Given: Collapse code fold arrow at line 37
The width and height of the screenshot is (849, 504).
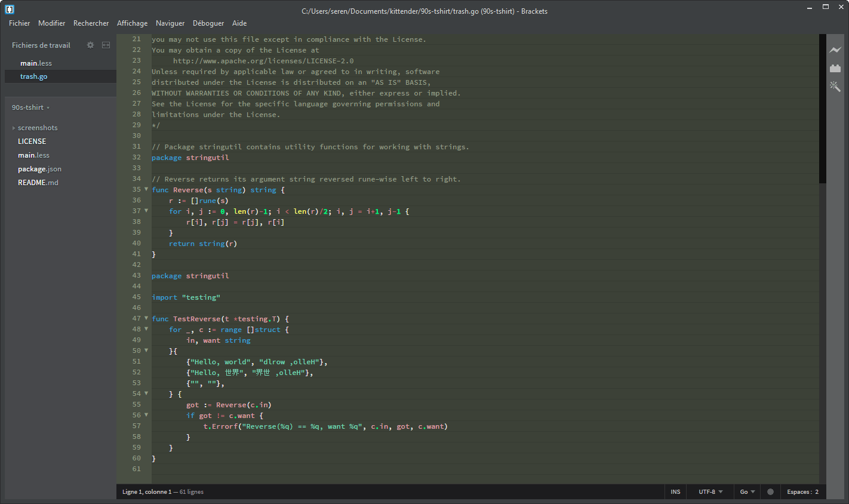Looking at the screenshot, I should pos(146,211).
